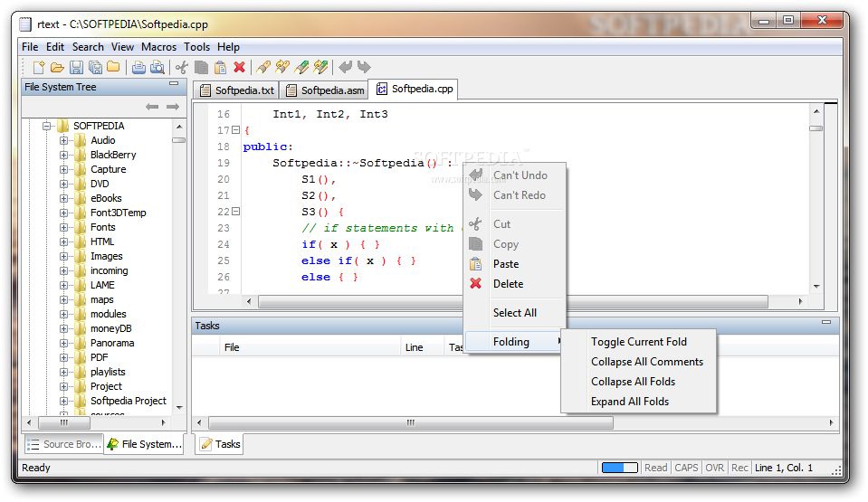868x502 pixels.
Task: Create a new file from the toolbar
Action: (39, 67)
